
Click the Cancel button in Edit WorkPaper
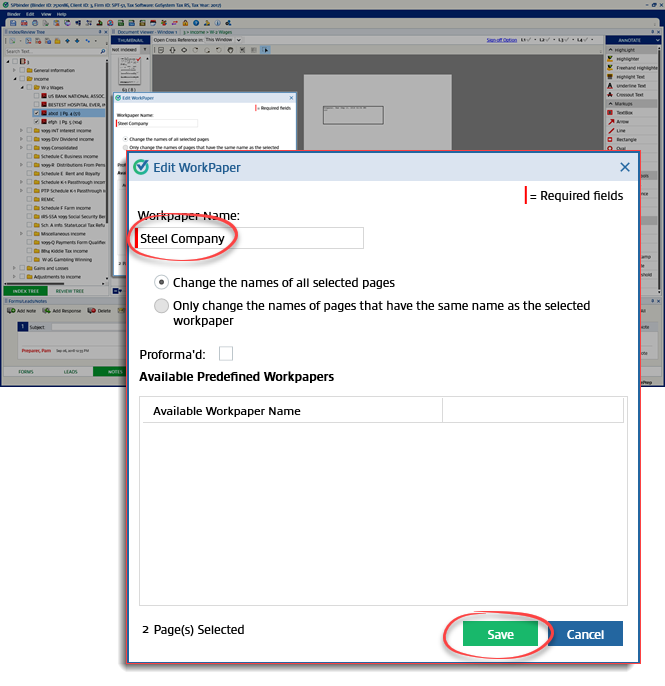tap(585, 634)
